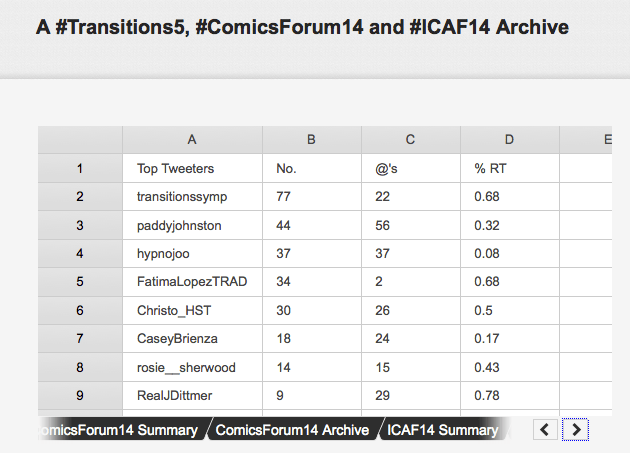Click the "RealJDittmer" cell

coord(175,396)
